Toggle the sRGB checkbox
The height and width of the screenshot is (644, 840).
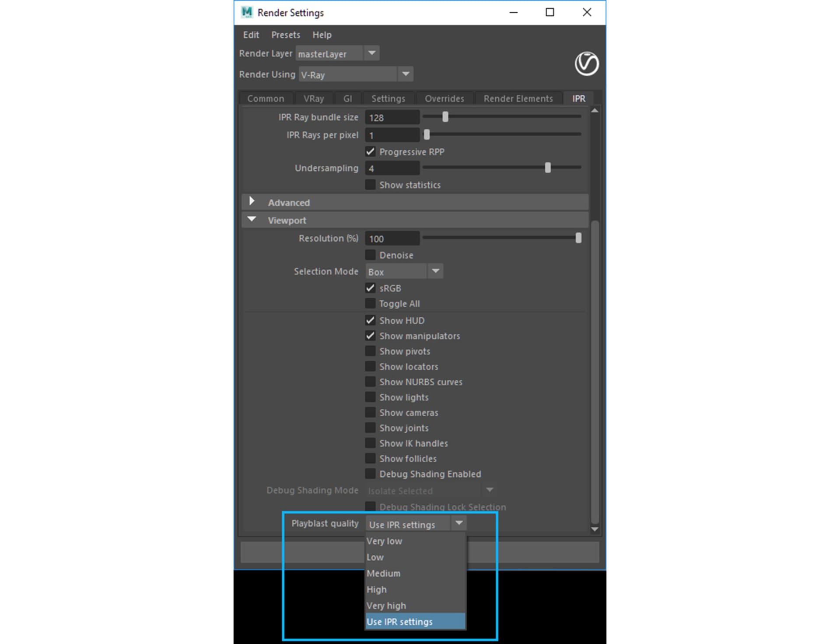370,288
